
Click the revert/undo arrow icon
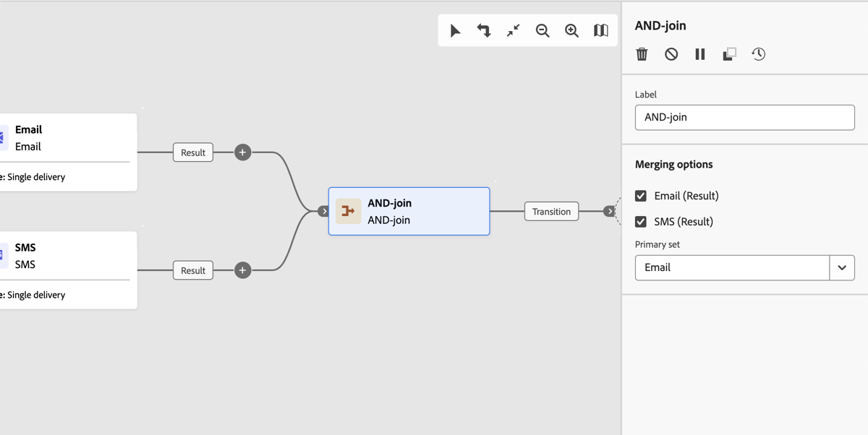(x=484, y=30)
